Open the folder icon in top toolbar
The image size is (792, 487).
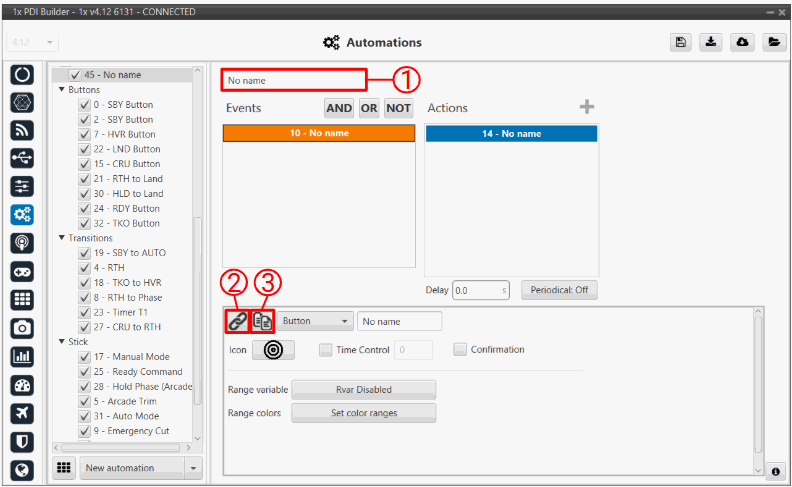point(773,42)
